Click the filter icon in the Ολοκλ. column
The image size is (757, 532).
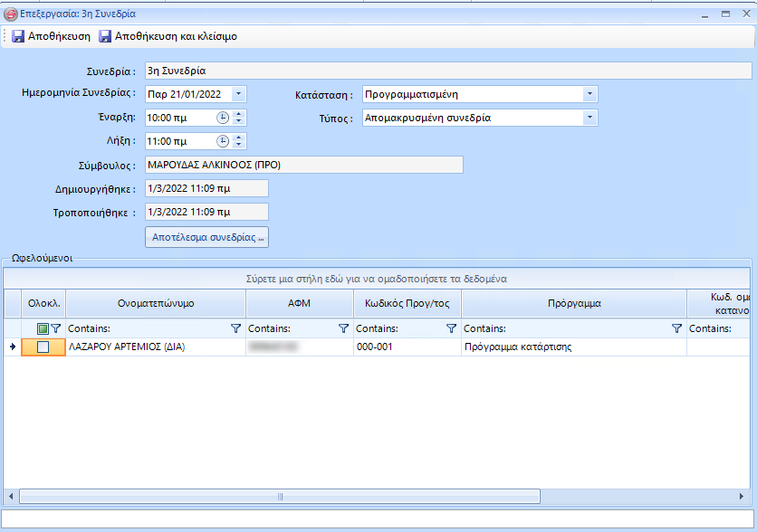(55, 328)
